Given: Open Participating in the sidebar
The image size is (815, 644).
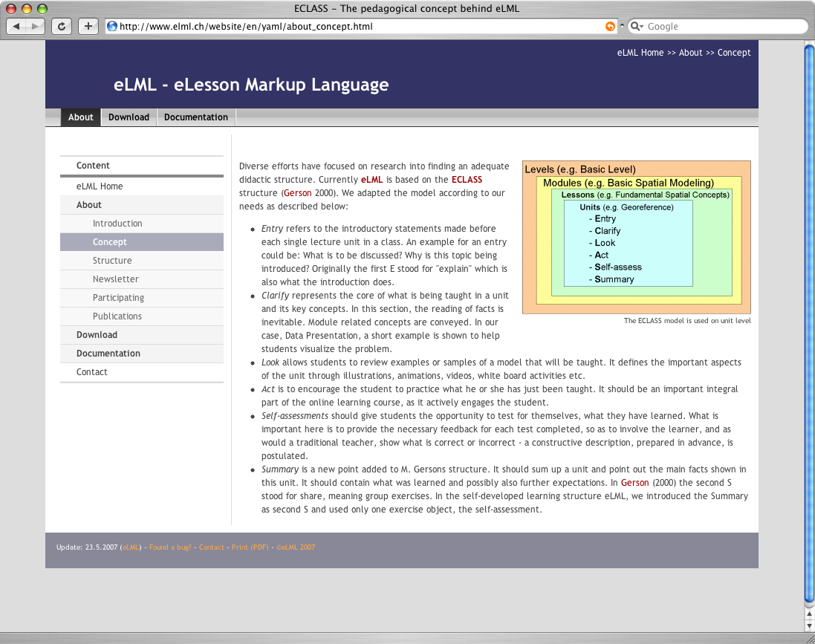Looking at the screenshot, I should 142,298.
